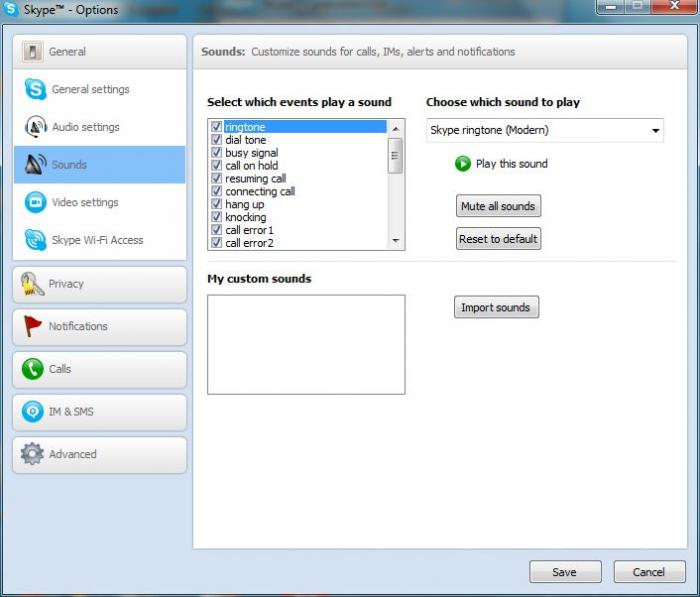Open the Privacy section
700x597 pixels.
click(100, 284)
